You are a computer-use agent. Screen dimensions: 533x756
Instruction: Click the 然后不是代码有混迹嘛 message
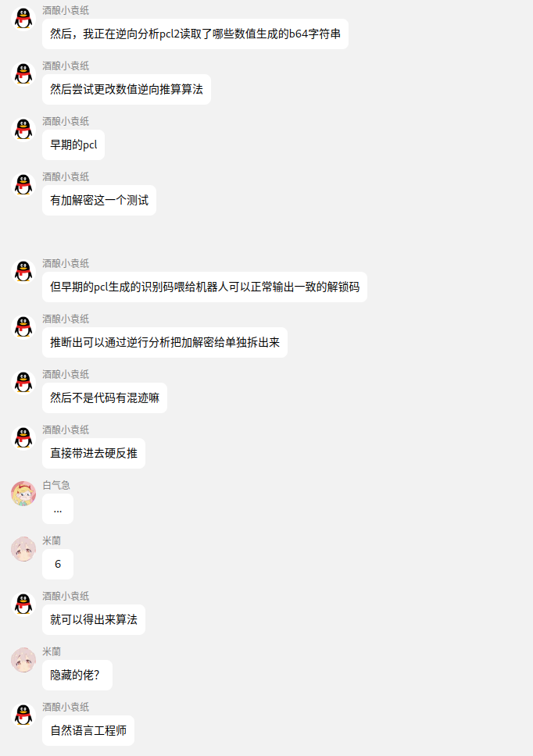click(x=105, y=398)
